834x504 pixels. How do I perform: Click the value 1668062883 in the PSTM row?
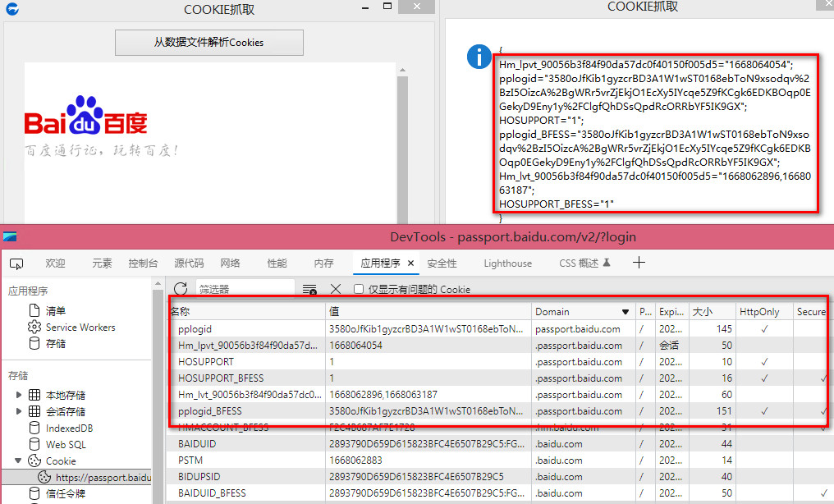click(x=355, y=460)
